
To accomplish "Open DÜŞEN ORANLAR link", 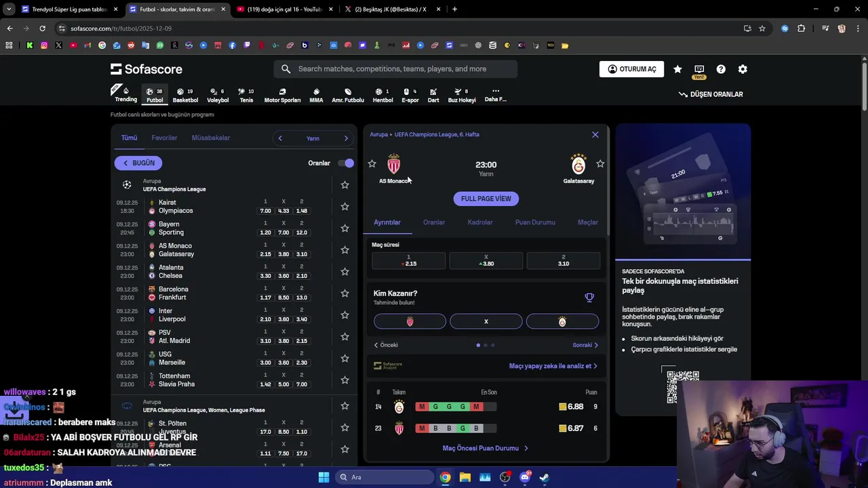I will click(711, 94).
